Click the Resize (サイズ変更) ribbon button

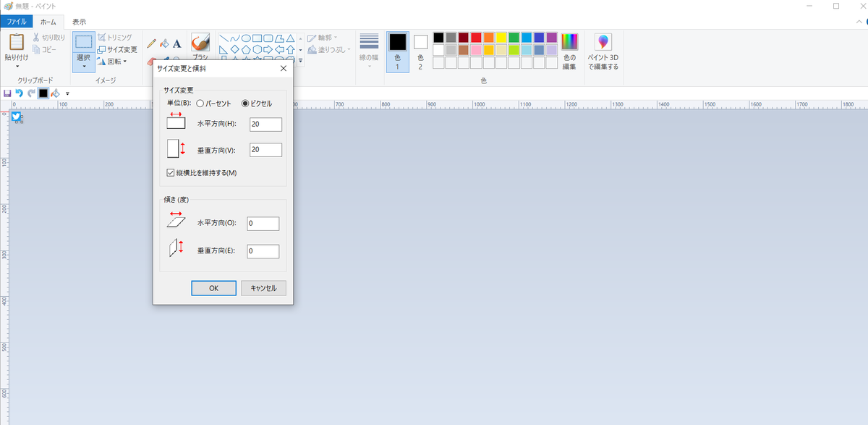tap(117, 49)
